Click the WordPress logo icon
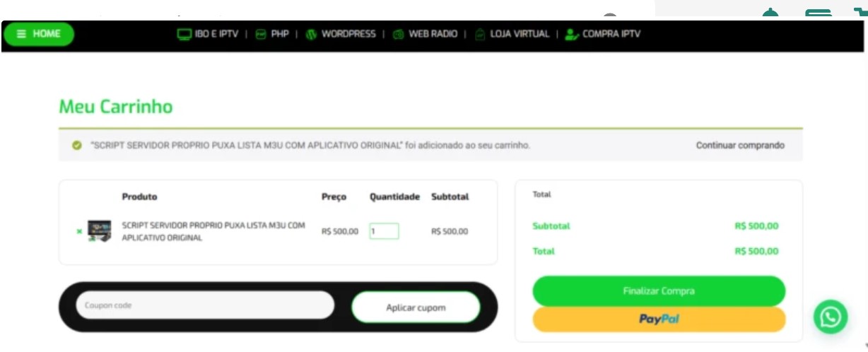The height and width of the screenshot is (352, 868). pyautogui.click(x=311, y=34)
